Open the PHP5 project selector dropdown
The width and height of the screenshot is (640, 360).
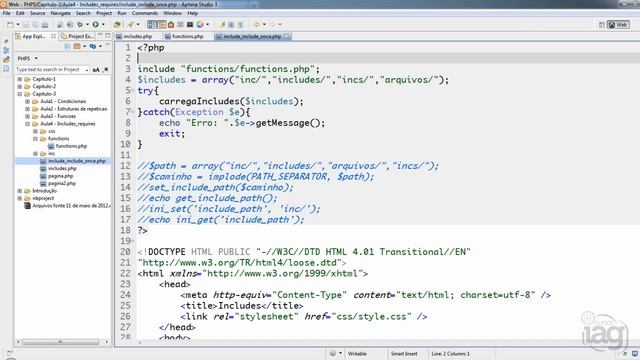coord(36,58)
